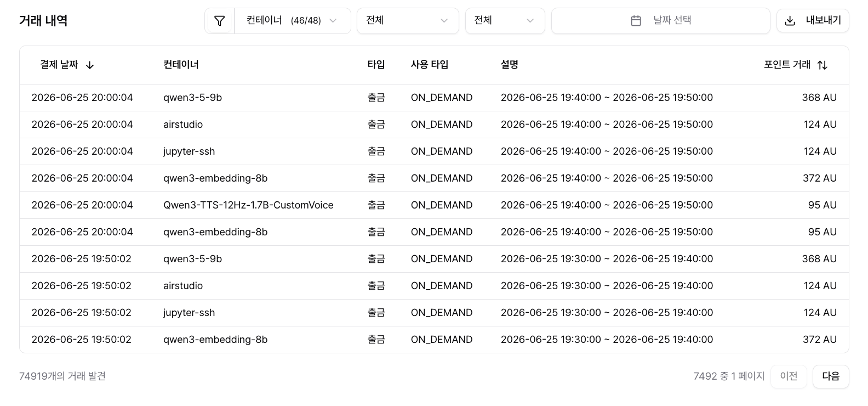This screenshot has height=406, width=868.
Task: Click the 거래 내역 page title
Action: (x=43, y=21)
